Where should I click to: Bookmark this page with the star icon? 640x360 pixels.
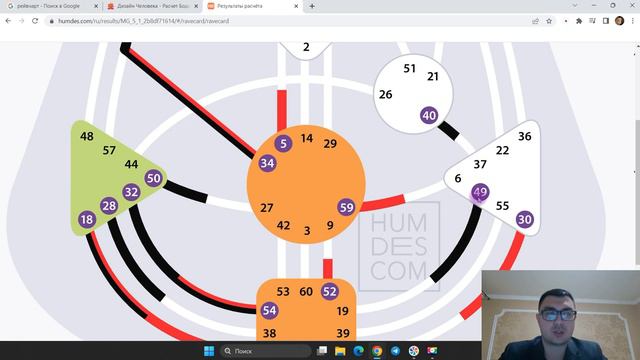point(549,21)
